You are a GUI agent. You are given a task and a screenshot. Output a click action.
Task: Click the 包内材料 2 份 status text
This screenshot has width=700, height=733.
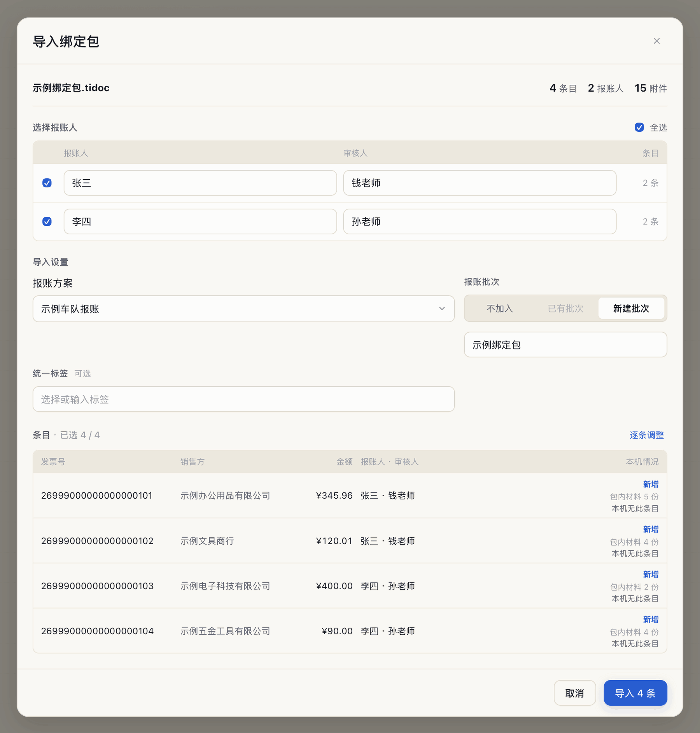(634, 587)
